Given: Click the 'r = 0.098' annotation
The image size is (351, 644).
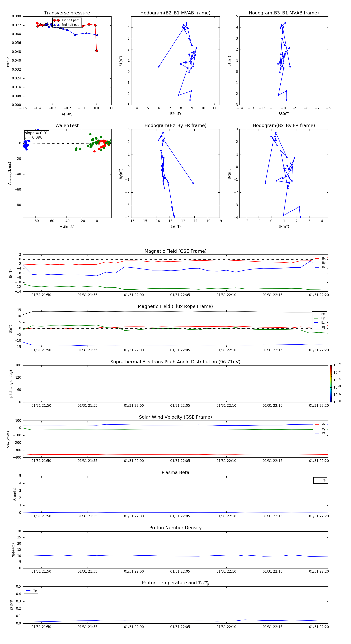Looking at the screenshot, I should [34, 137].
